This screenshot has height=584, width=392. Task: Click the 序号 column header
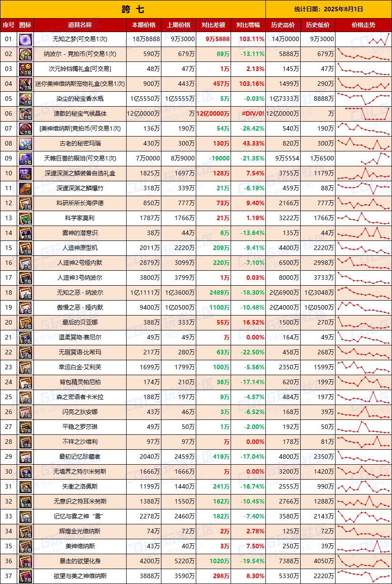(x=9, y=25)
